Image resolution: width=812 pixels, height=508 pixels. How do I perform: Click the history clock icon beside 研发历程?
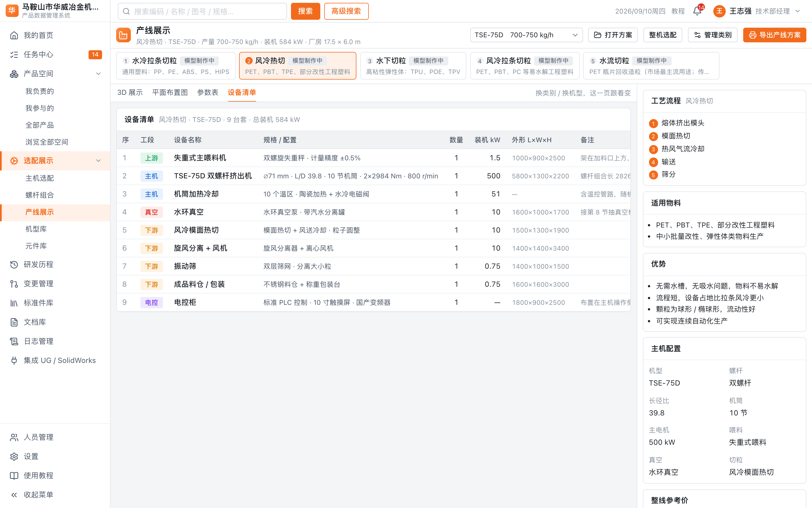coord(14,264)
